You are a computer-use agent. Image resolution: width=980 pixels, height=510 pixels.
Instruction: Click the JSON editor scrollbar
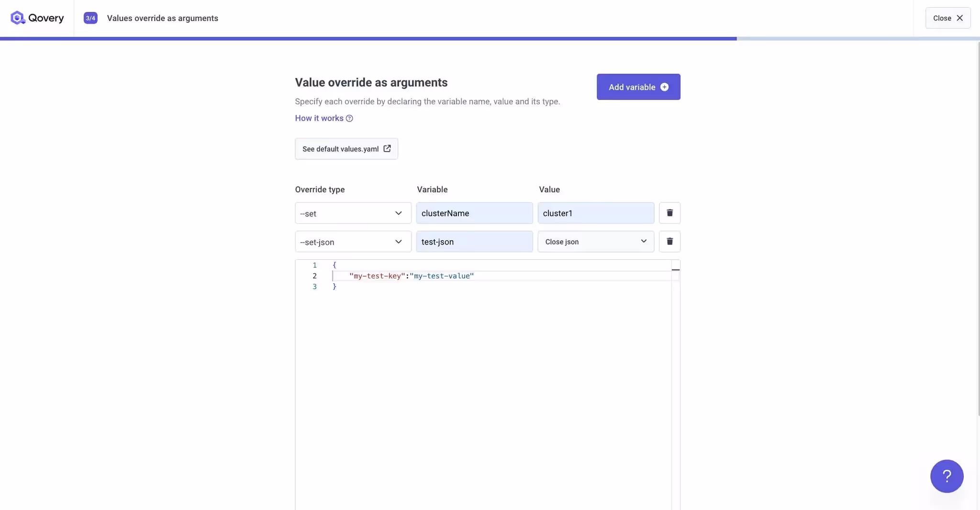675,270
